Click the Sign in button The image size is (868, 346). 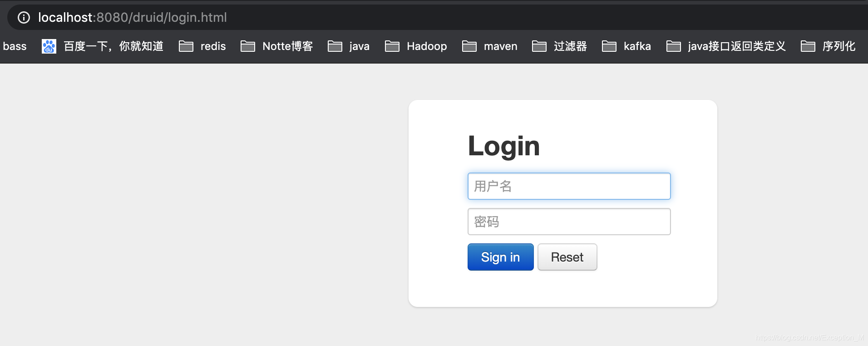click(x=500, y=257)
